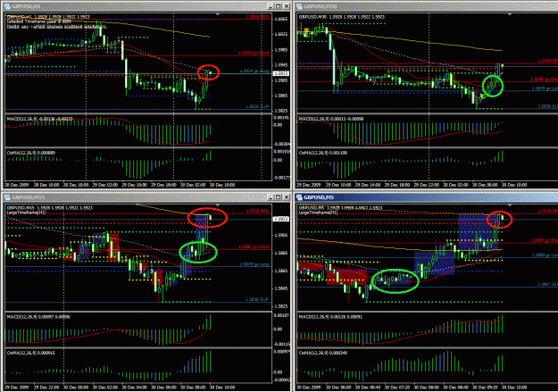Click 1.5985 on H1 price axis
This screenshot has width=558, height=392.
click(280, 50)
